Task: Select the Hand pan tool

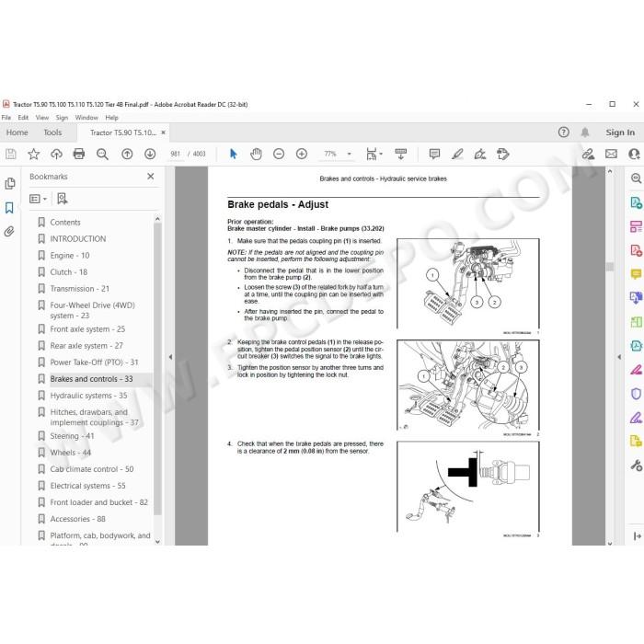Action: click(256, 154)
